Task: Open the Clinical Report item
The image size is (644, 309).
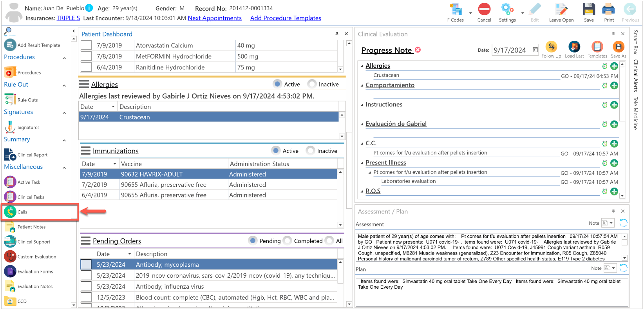Action: tap(26, 155)
